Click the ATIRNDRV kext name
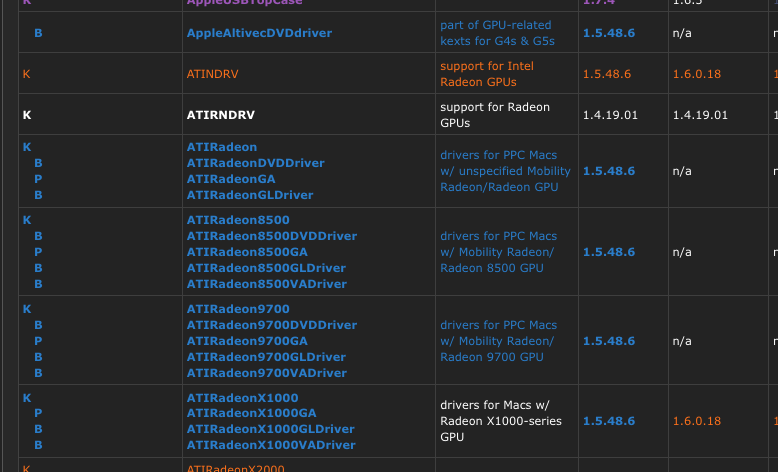Viewport: 778px width, 472px height. (x=220, y=115)
